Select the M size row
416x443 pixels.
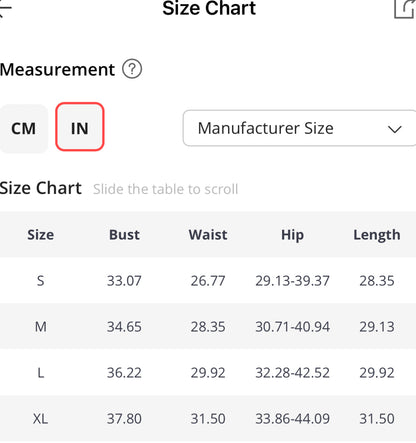(208, 326)
